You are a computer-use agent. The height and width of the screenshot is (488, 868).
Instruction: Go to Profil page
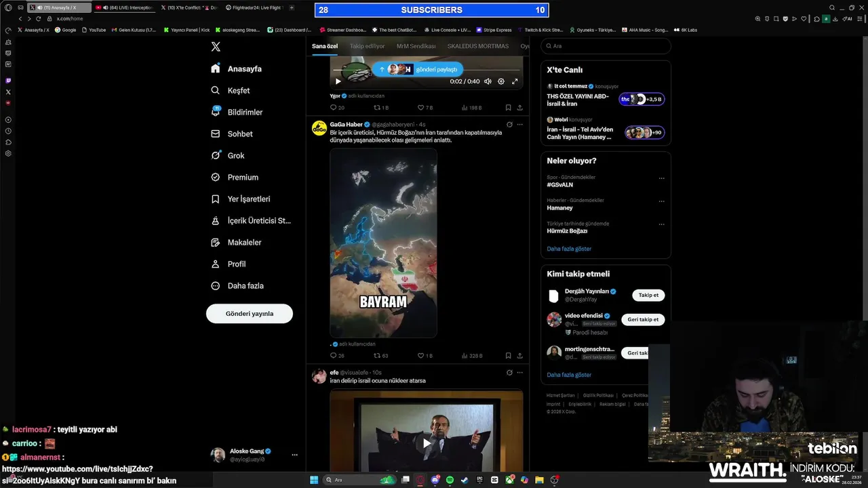coord(229,264)
